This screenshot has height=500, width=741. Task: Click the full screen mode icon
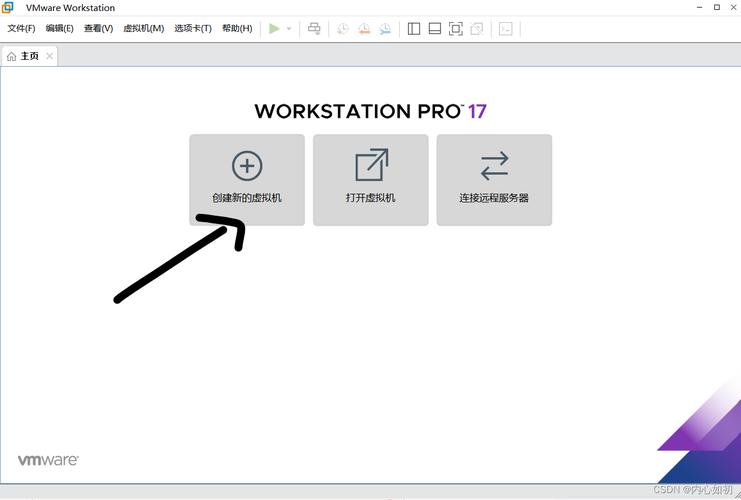pyautogui.click(x=456, y=29)
